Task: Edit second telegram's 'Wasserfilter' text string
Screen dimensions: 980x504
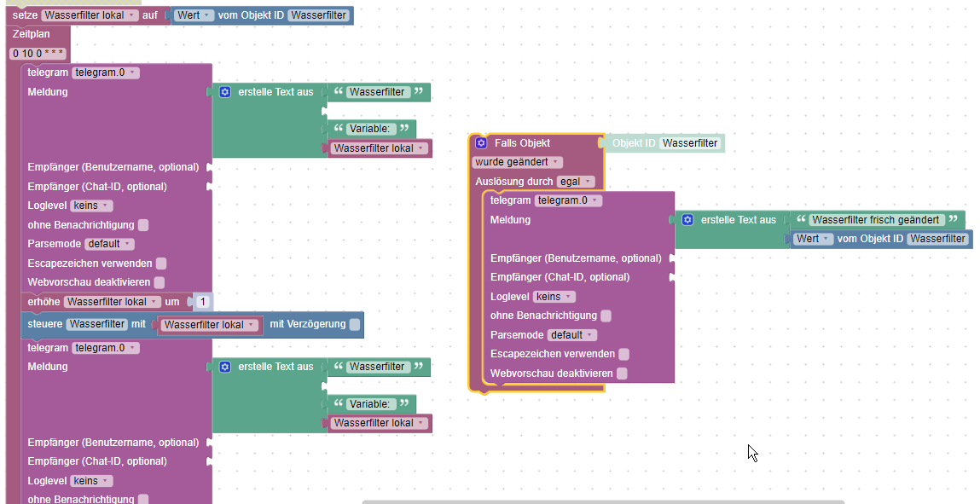Action: tap(377, 367)
